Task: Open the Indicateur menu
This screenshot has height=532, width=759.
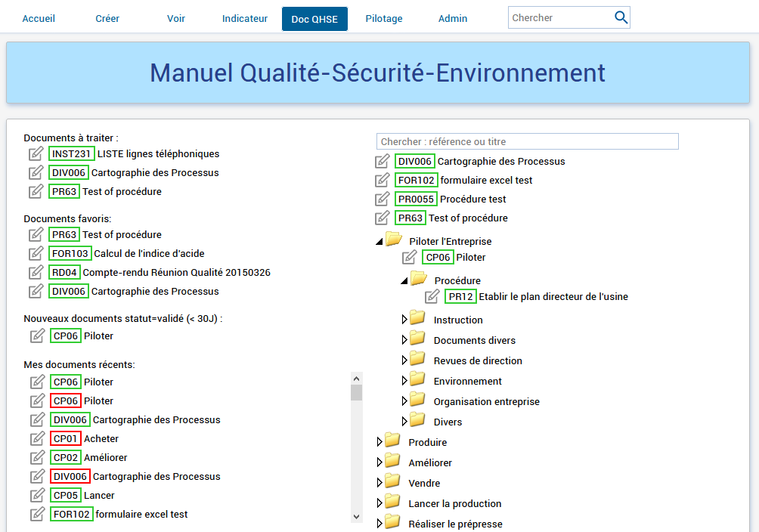Action: [x=244, y=18]
